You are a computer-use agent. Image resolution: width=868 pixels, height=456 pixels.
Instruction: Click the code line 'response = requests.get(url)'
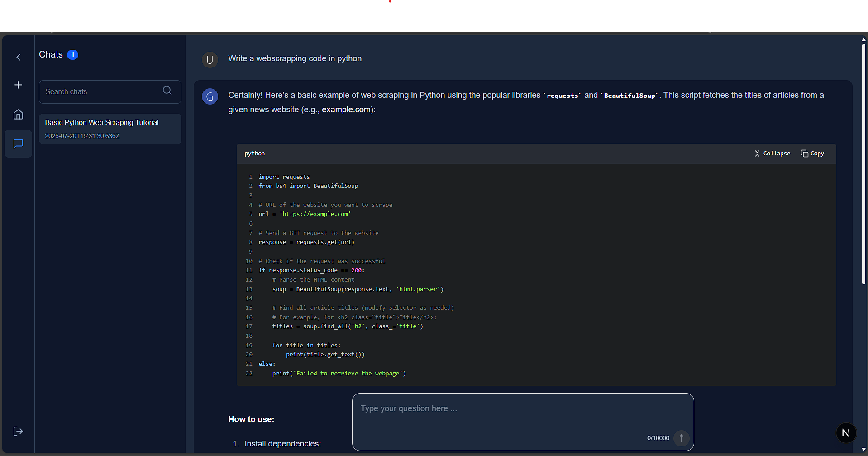(306, 242)
